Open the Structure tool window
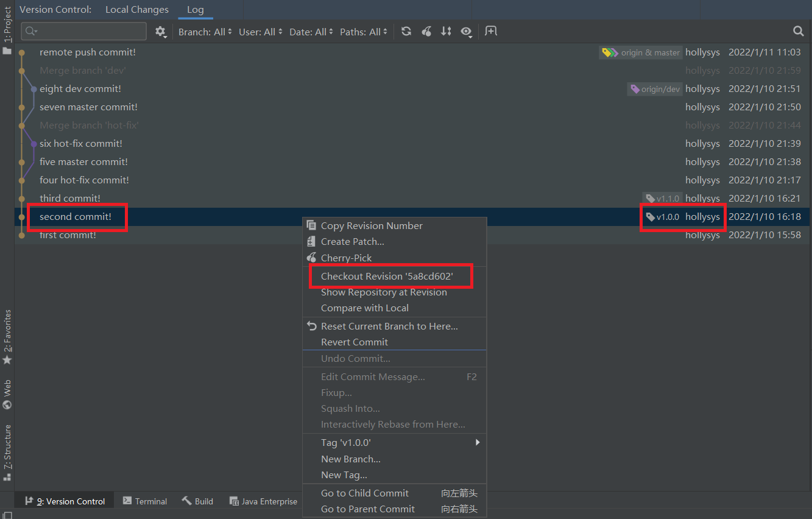This screenshot has height=519, width=812. click(7, 453)
